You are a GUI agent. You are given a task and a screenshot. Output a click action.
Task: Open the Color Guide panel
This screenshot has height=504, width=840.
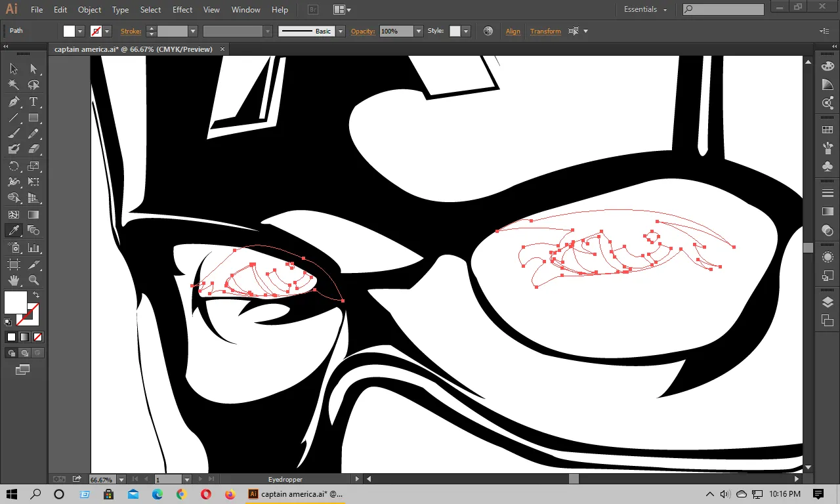[828, 85]
